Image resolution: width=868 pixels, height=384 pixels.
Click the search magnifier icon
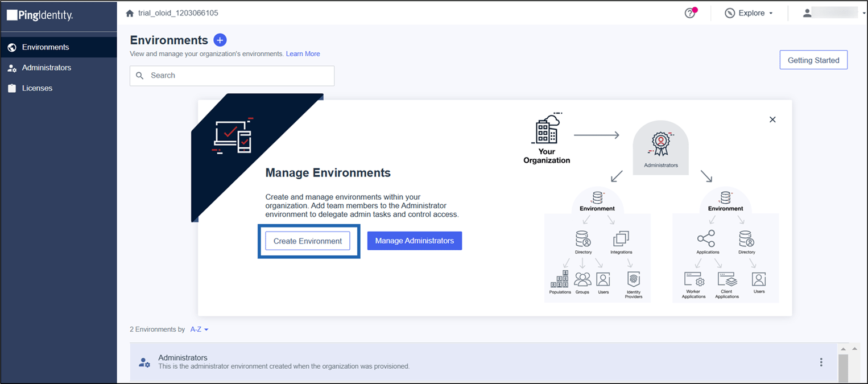(140, 76)
